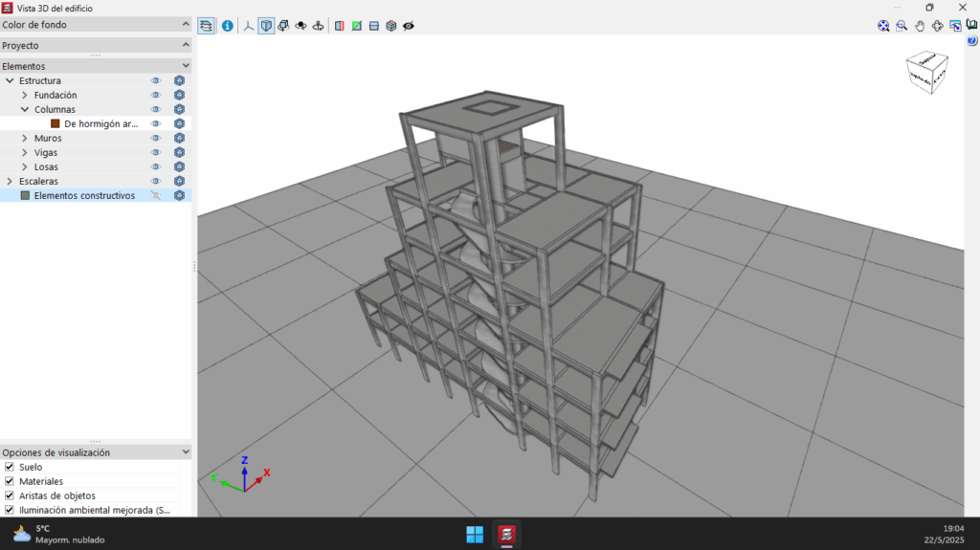The width and height of the screenshot is (980, 550).
Task: Select the axonometric axes view icon
Action: pyautogui.click(x=249, y=26)
